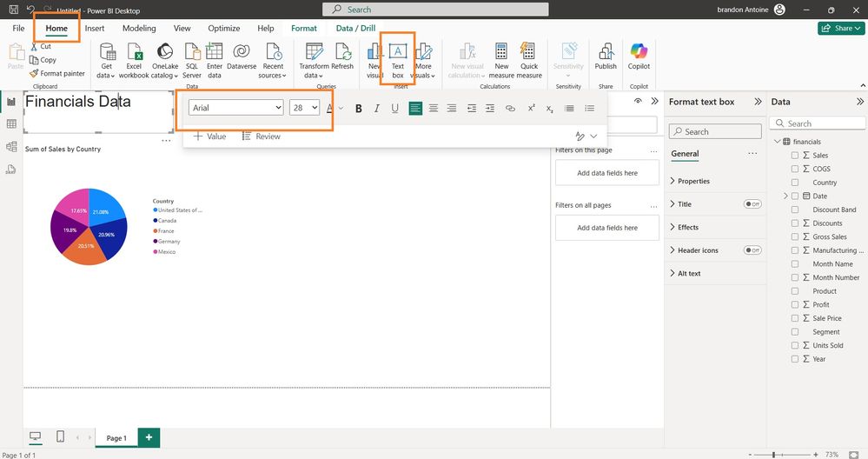Open the font size 28 dropdown

[304, 108]
